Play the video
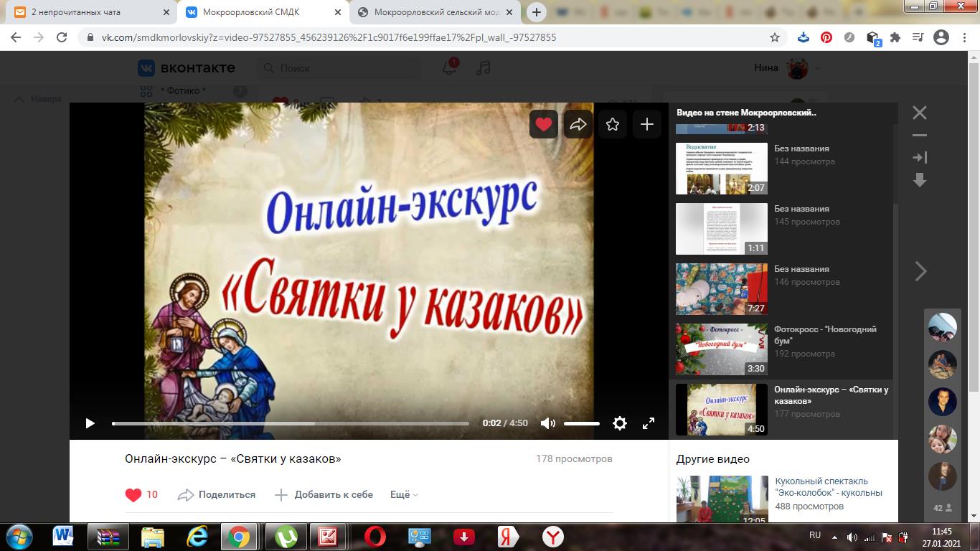The width and height of the screenshot is (980, 551). (90, 423)
